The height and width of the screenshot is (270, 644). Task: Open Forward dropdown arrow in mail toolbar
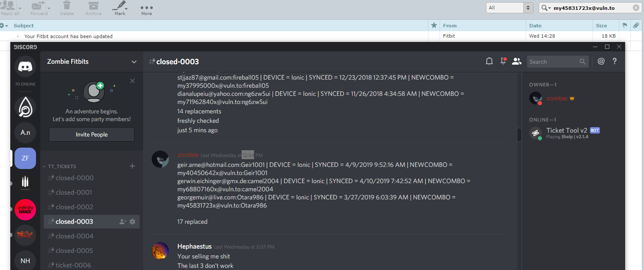49,8
